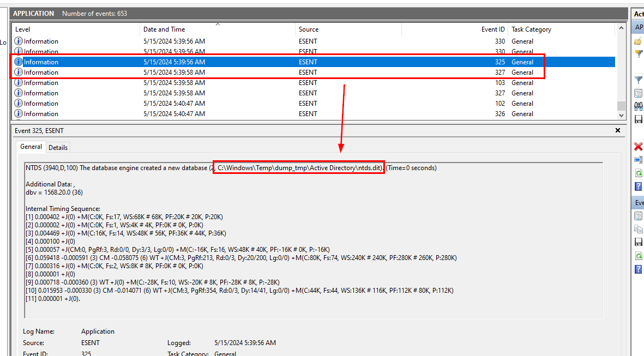Click yellow funnel Create Custom View icon
Viewport: 644px width, 356px height.
pos(638,54)
